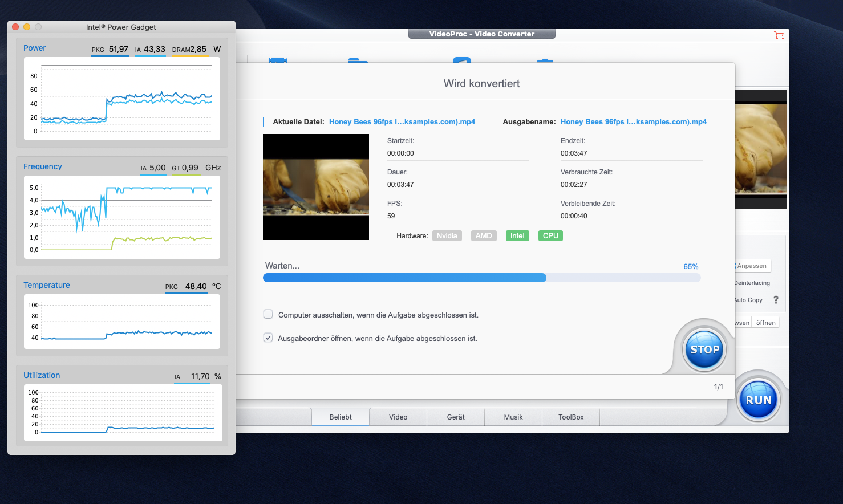The image size is (843, 504).
Task: Stop the running conversion
Action: [704, 349]
